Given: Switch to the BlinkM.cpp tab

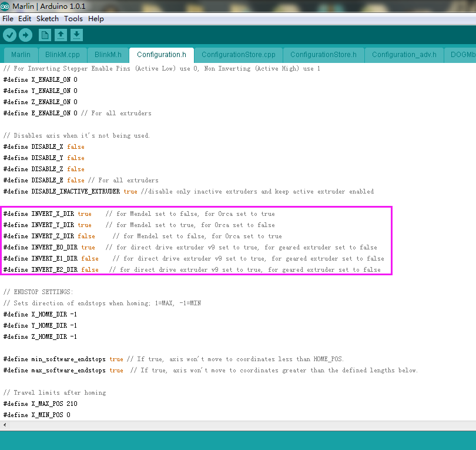Looking at the screenshot, I should pos(62,55).
